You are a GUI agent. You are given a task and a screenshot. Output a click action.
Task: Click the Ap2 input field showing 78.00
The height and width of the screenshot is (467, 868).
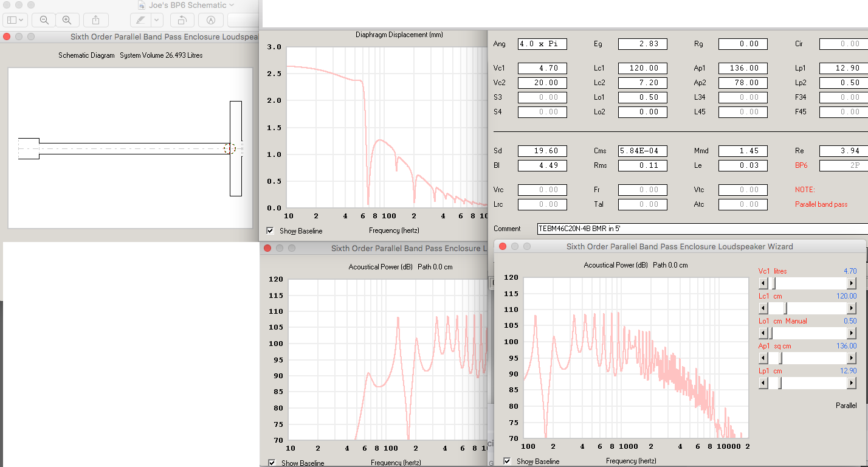click(743, 83)
